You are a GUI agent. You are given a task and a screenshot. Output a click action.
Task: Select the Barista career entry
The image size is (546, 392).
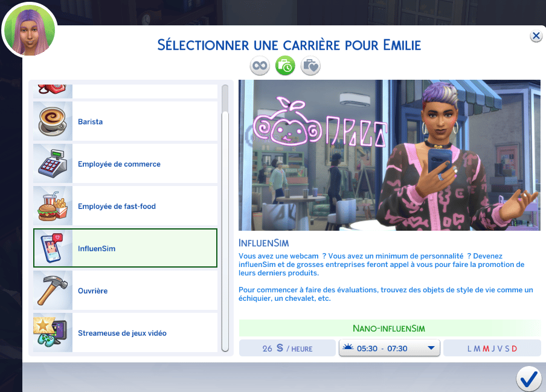coord(126,121)
